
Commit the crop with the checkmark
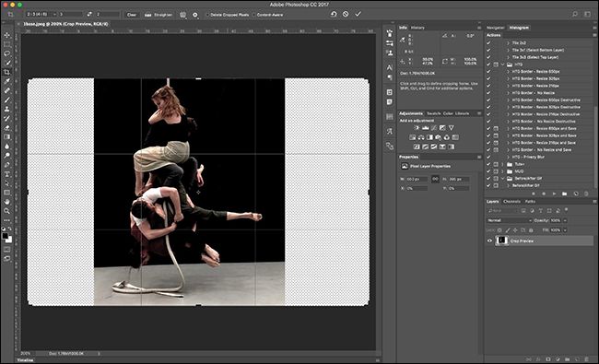point(358,14)
